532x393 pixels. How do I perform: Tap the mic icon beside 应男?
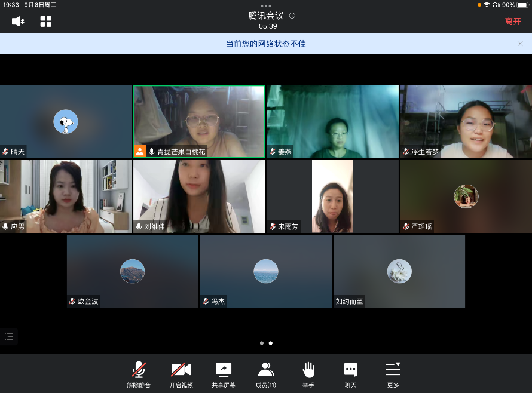[x=5, y=226]
